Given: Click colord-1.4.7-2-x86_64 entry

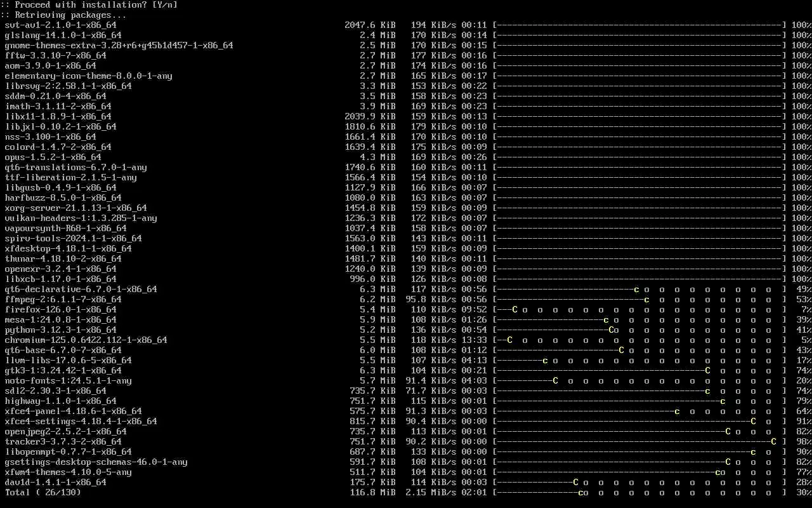Looking at the screenshot, I should coord(58,147).
